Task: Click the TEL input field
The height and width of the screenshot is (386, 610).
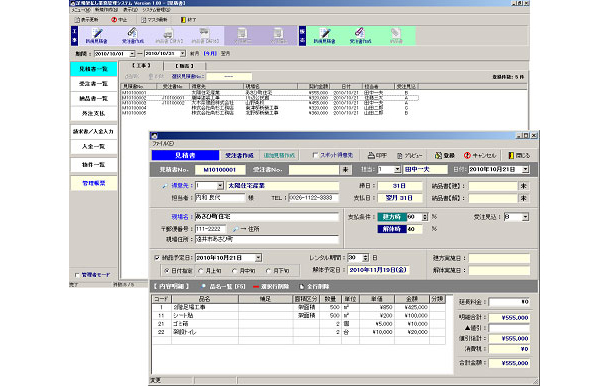Action: [x=313, y=198]
